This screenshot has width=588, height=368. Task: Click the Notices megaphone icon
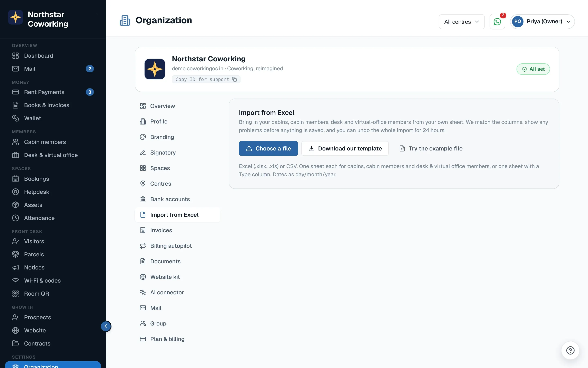click(x=16, y=267)
